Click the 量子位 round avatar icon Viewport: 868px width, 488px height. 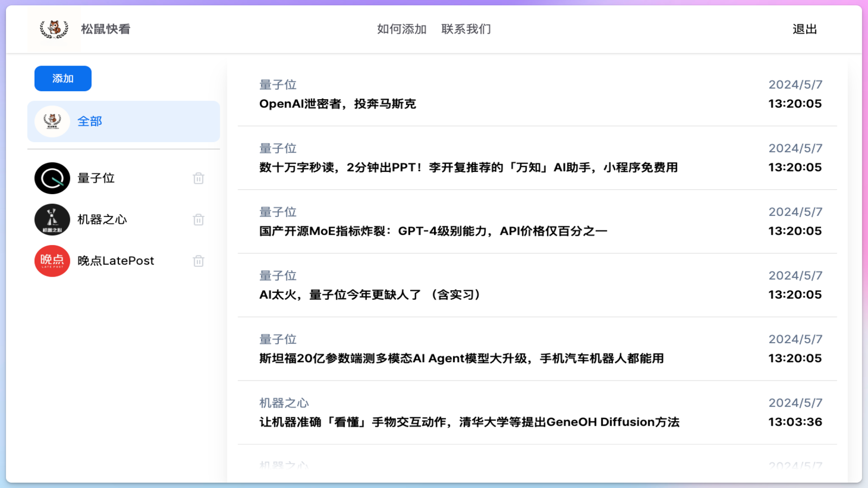click(52, 178)
